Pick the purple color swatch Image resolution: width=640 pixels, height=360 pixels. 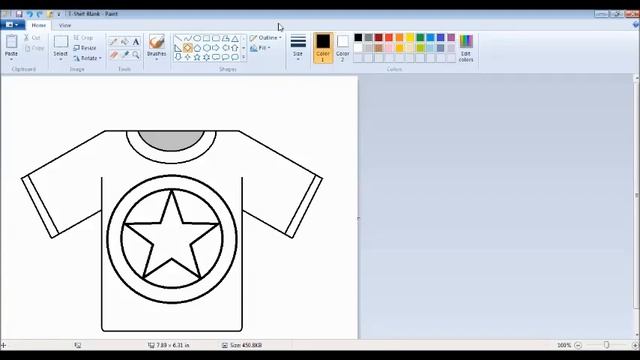pyautogui.click(x=451, y=38)
